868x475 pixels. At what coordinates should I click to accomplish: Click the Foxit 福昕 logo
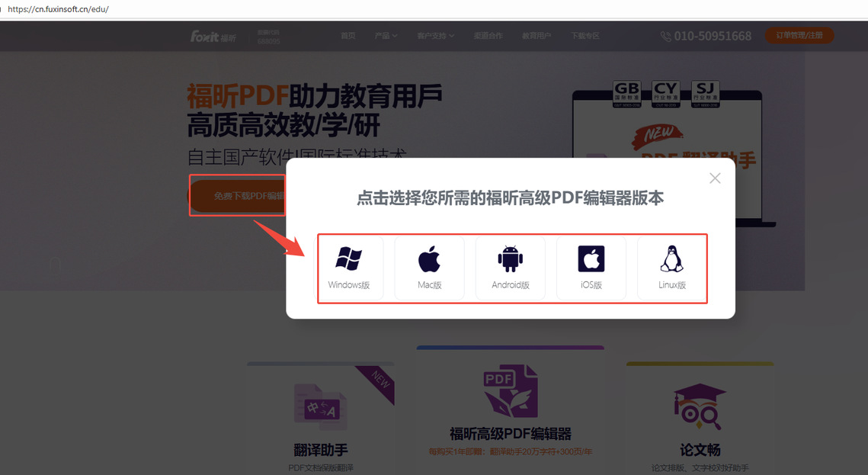[x=213, y=35]
